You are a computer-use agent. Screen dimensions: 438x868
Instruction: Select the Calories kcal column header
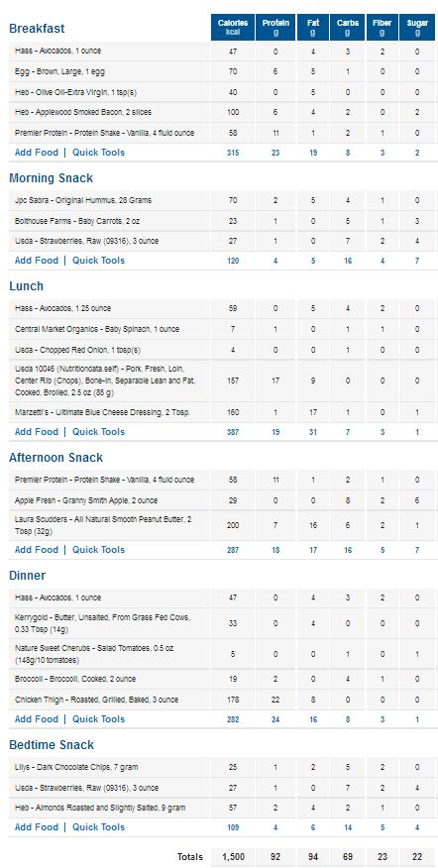pos(233,27)
